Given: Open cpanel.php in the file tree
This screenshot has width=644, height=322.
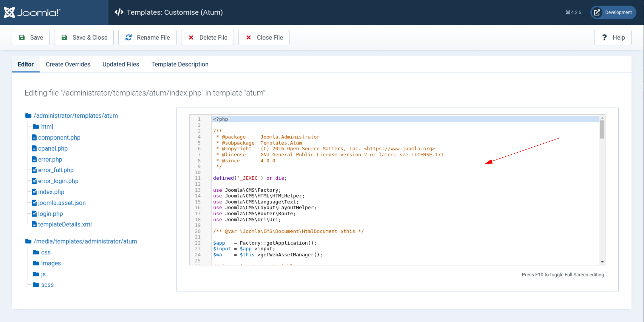Looking at the screenshot, I should pos(53,149).
